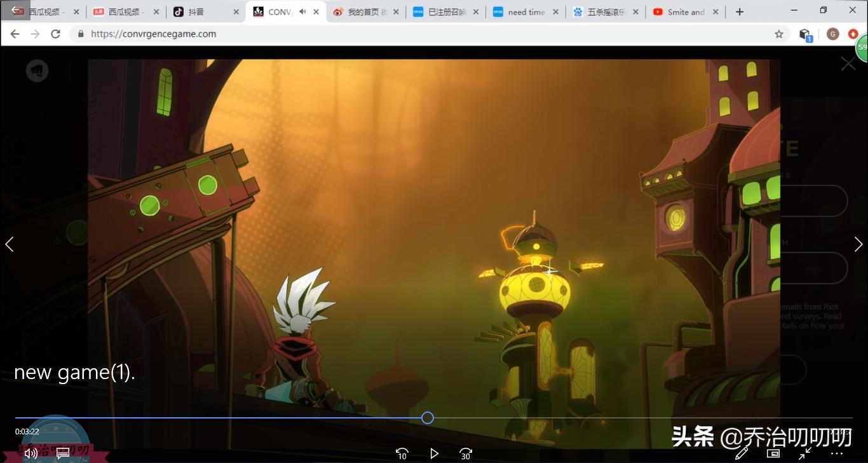The image size is (868, 463).
Task: Close the Smite and tab
Action: pyautogui.click(x=715, y=11)
